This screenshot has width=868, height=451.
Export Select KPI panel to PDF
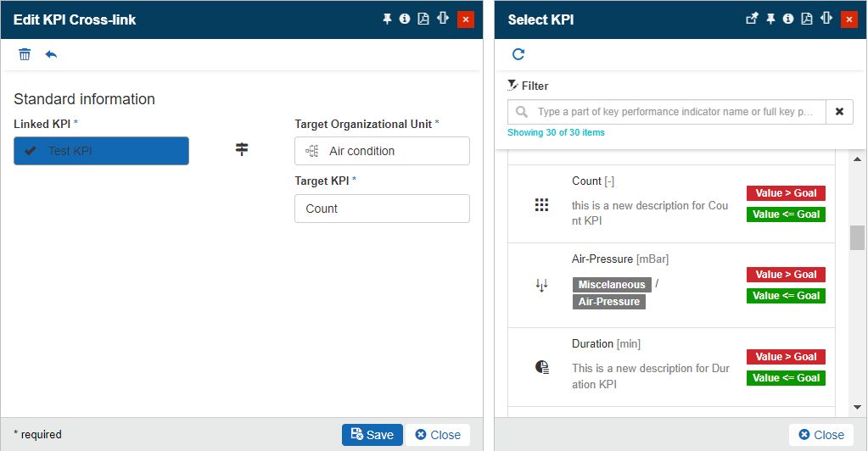[807, 19]
